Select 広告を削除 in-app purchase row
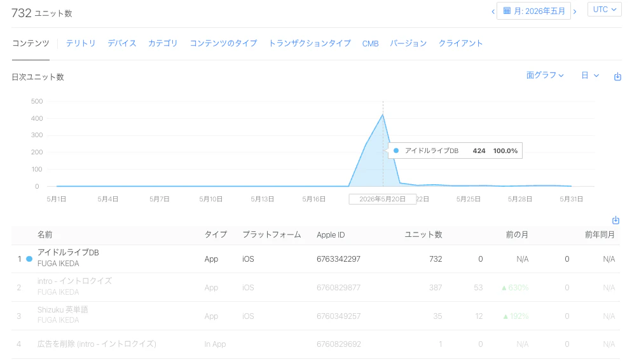This screenshot has height=364, width=632. click(315, 344)
